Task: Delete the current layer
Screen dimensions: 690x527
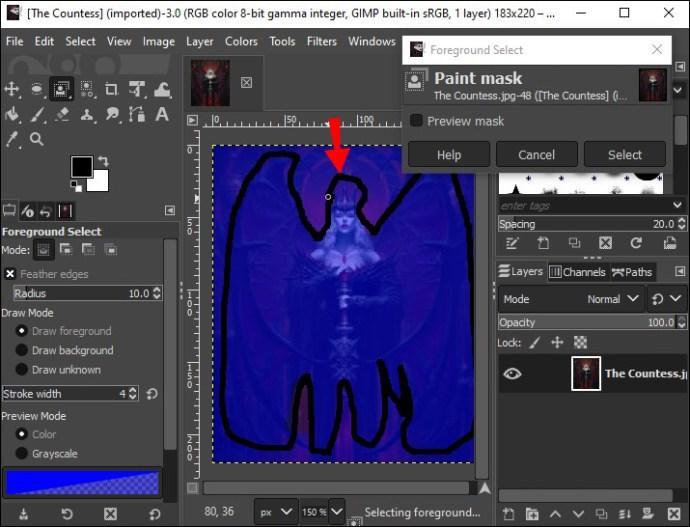Action: [674, 513]
